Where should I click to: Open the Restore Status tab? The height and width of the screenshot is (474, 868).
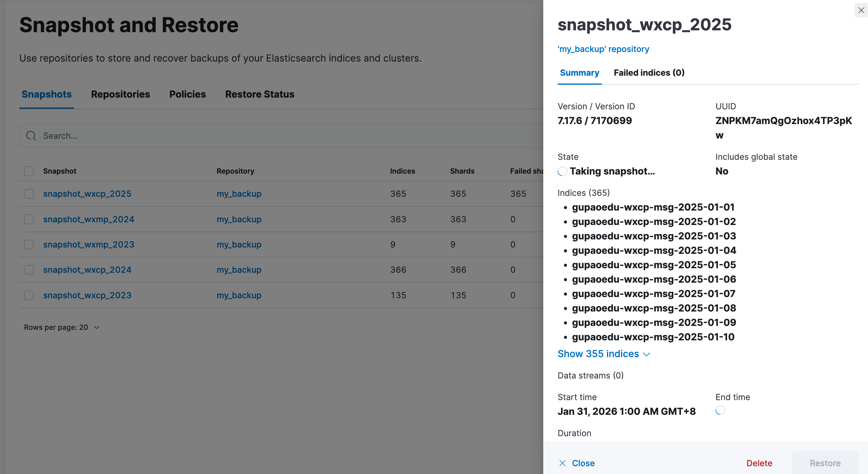tap(259, 94)
